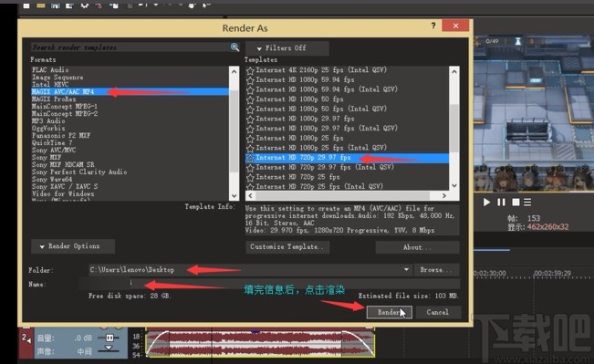
Task: Click timeline ruler at 00:02:30;00
Action: click(490, 273)
